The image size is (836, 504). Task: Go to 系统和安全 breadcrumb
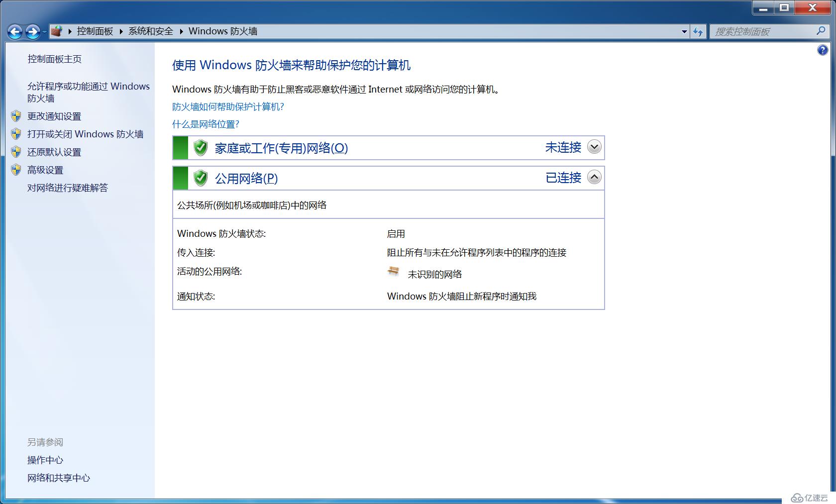coord(151,31)
